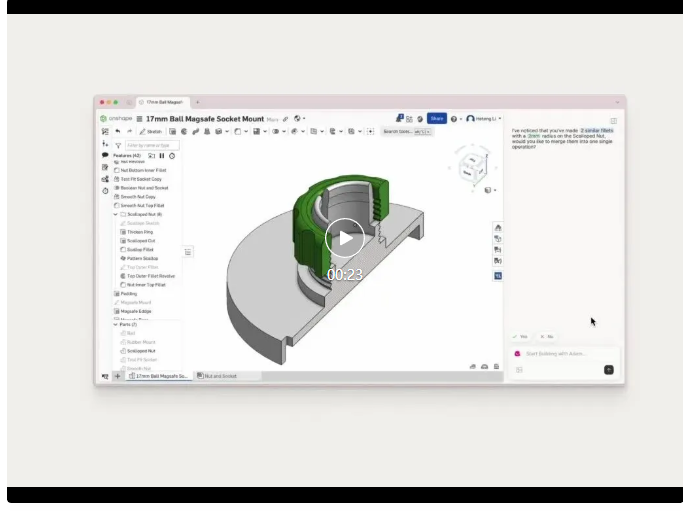Toggle side panel layout icon at top right
Image resolution: width=683 pixels, height=511 pixels.
pyautogui.click(x=613, y=121)
